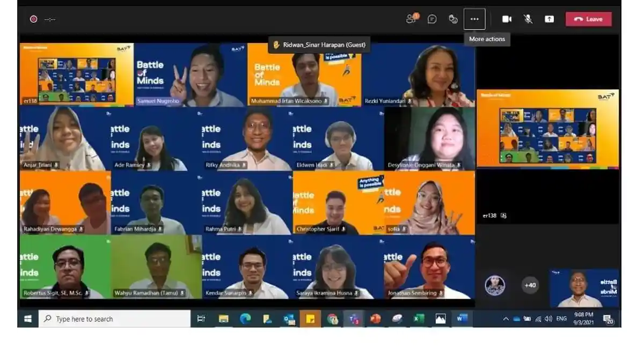This screenshot has width=644, height=362.
Task: Select Rahma Putri's video tile
Action: [x=247, y=203]
